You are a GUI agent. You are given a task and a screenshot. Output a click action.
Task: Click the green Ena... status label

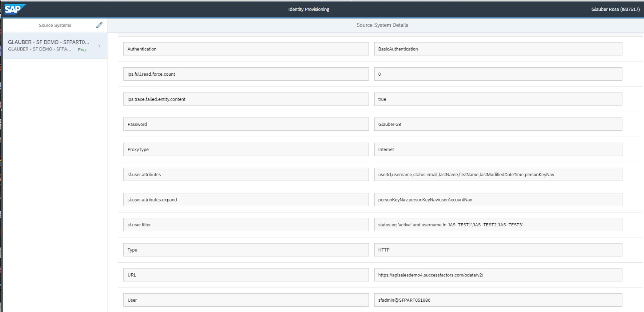pos(84,50)
